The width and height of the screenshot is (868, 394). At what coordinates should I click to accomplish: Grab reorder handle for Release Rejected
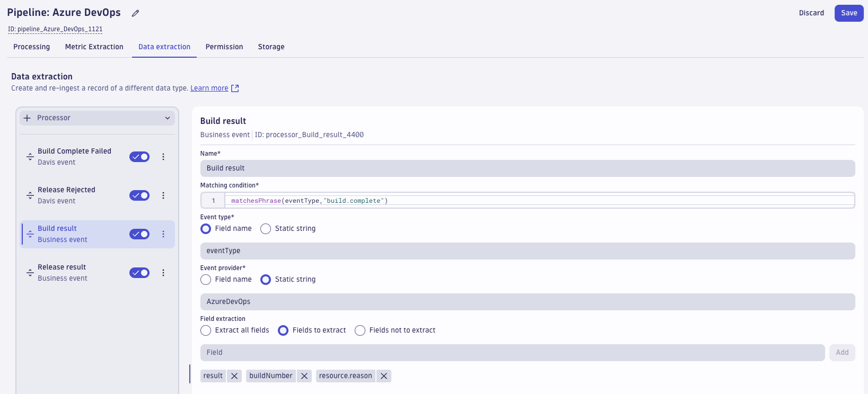(x=30, y=195)
